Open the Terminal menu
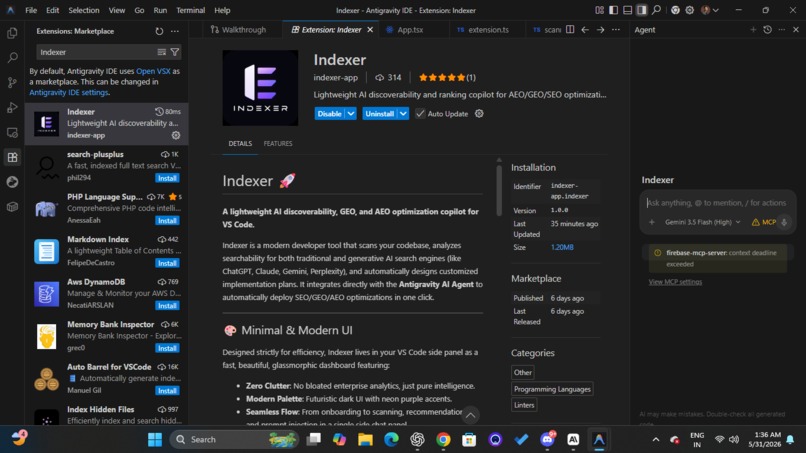Screen dimensions: 806x453 [190, 10]
